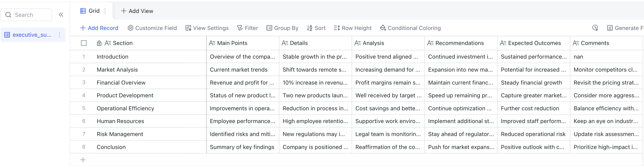Viewport: 644px width, 166px height.
Task: Click the history clock icon
Action: 595,28
